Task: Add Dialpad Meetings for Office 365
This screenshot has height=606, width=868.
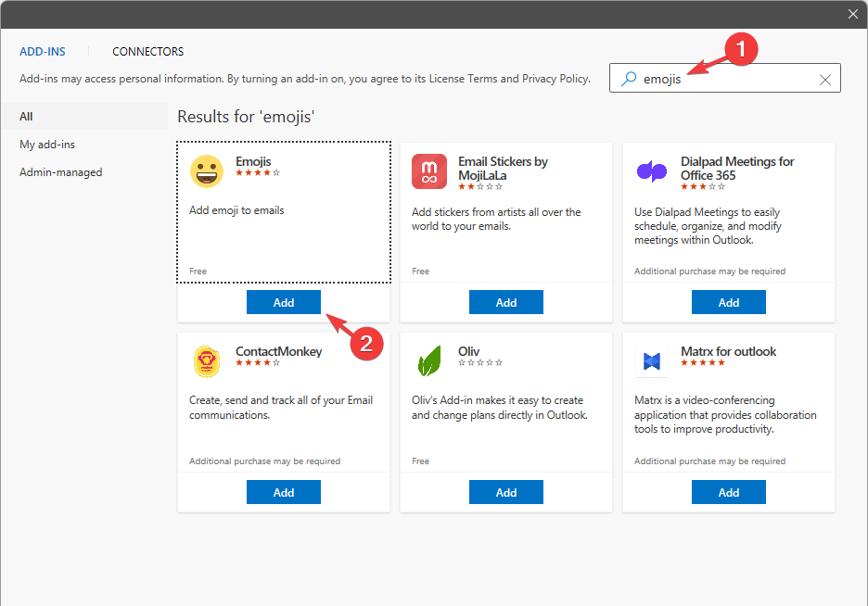Action: click(x=729, y=302)
